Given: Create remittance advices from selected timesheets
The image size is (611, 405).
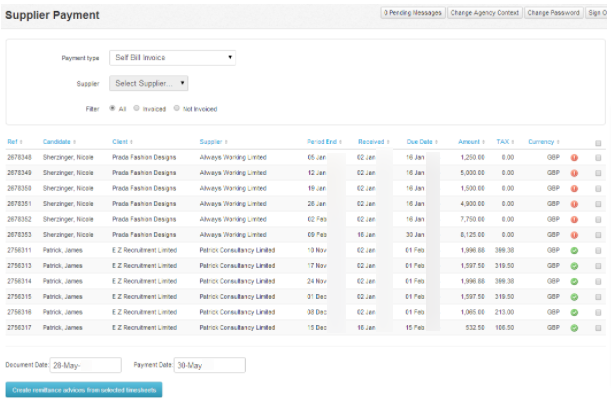Looking at the screenshot, I should pyautogui.click(x=84, y=390).
